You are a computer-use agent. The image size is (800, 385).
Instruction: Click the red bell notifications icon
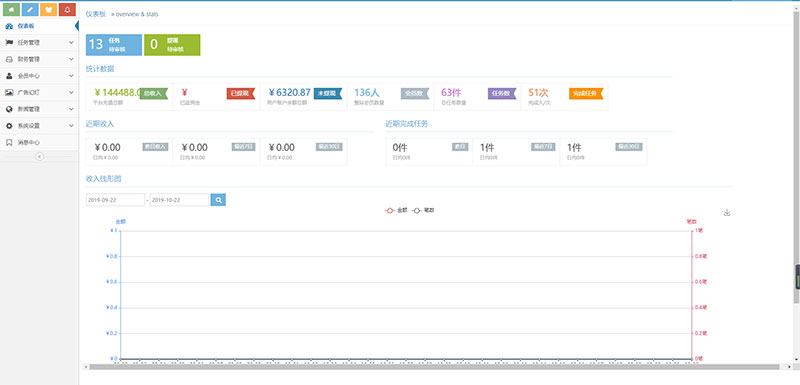point(67,9)
